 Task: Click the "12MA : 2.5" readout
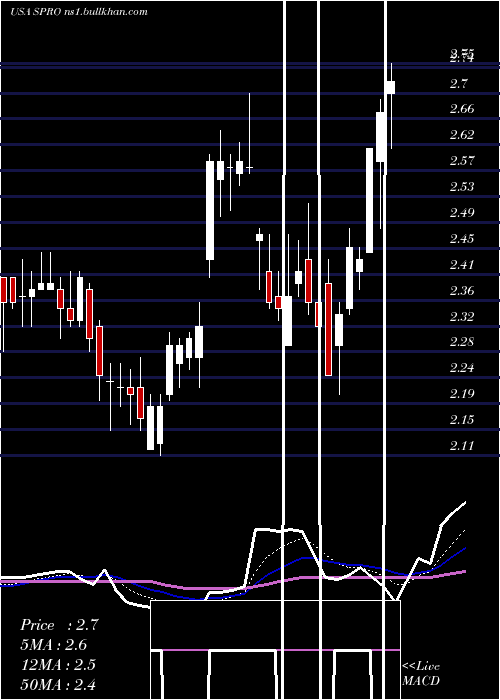tap(58, 664)
